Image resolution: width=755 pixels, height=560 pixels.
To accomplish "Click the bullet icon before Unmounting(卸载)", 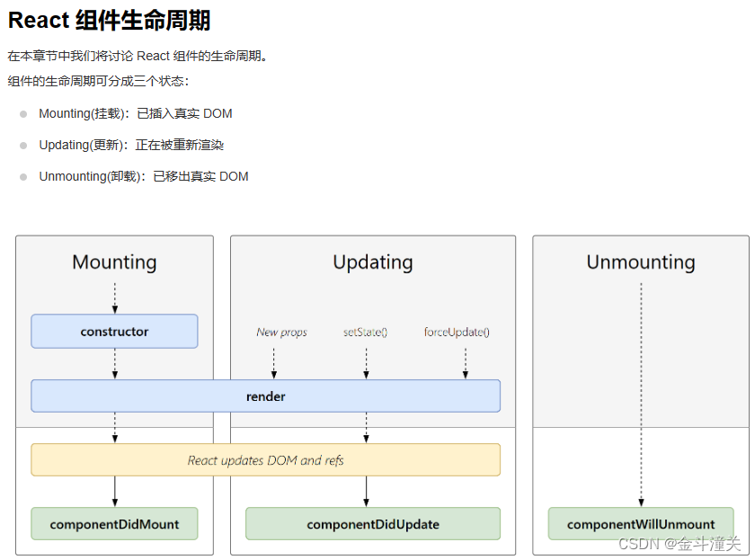I will click(x=22, y=176).
